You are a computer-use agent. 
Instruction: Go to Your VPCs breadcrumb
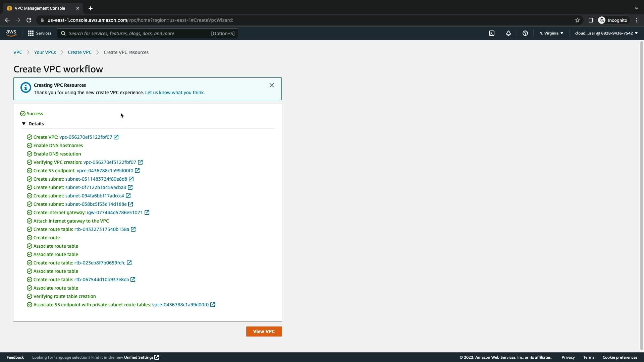click(45, 52)
